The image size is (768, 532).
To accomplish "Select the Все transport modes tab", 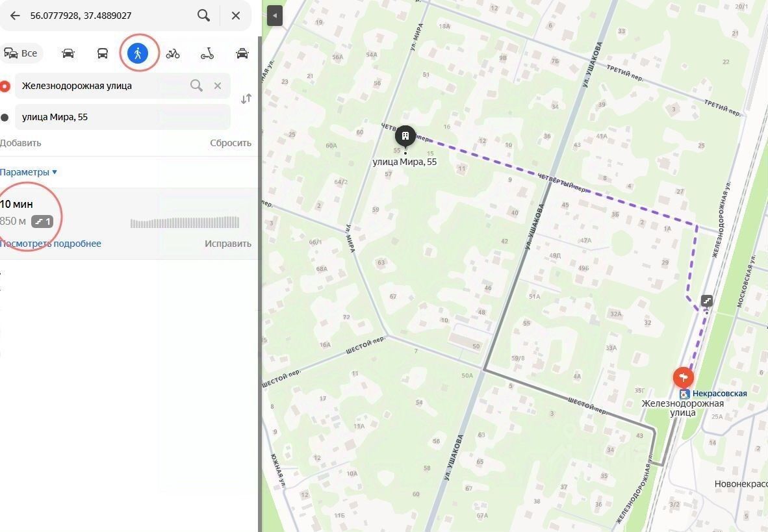I will (x=21, y=53).
